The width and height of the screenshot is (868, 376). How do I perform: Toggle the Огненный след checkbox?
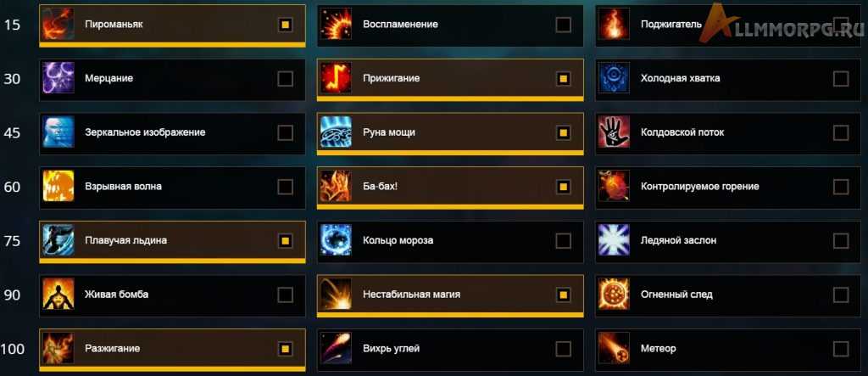840,295
